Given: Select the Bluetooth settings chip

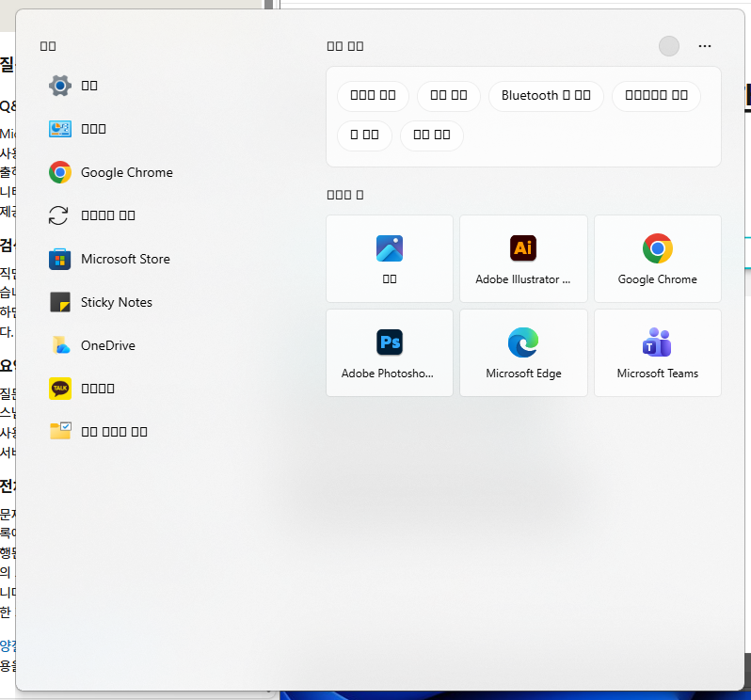Looking at the screenshot, I should point(546,96).
